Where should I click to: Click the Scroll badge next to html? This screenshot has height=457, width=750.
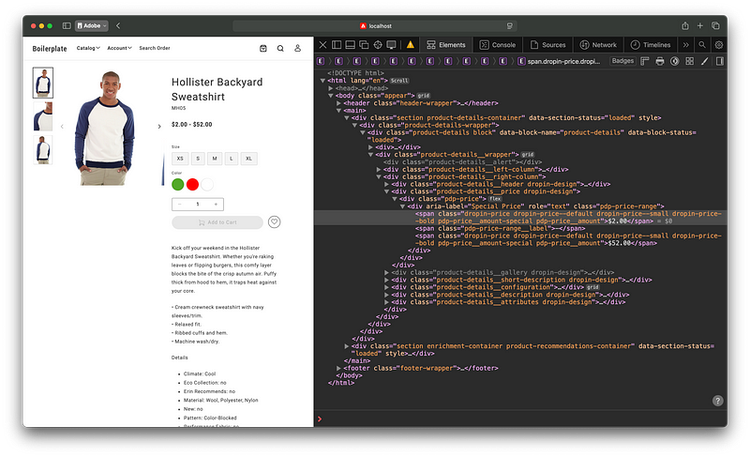click(x=399, y=81)
